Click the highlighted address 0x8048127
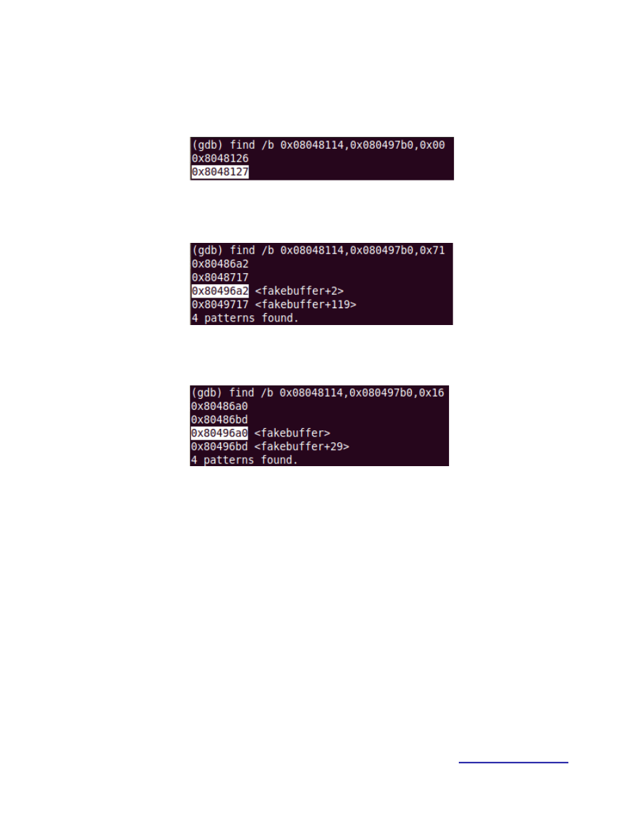 click(x=220, y=172)
